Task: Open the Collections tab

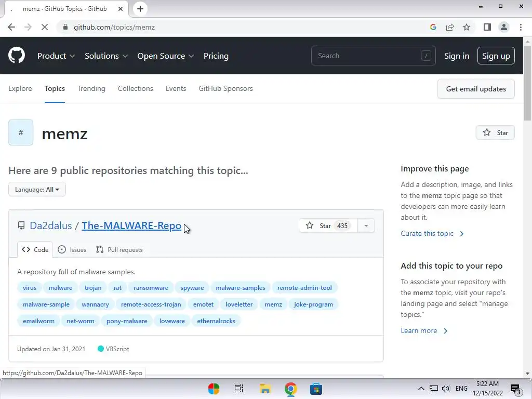Action: click(136, 88)
